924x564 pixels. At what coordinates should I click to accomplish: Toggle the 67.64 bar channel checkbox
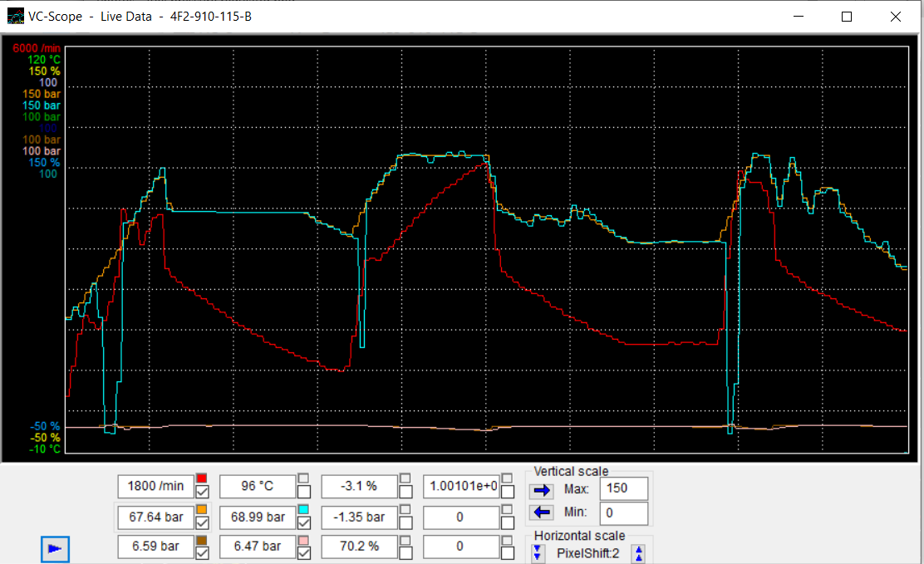click(x=203, y=523)
